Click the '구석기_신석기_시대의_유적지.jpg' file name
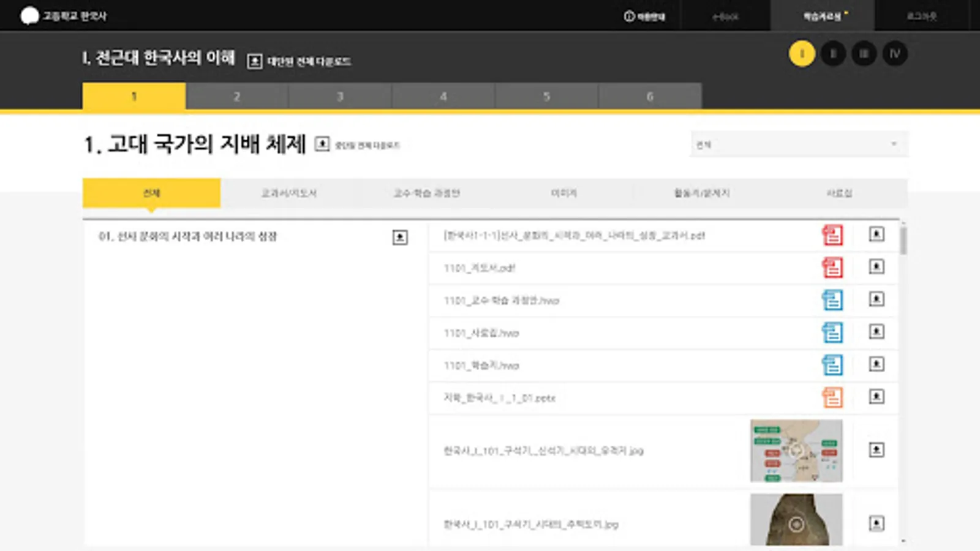980x551 pixels. 544,451
